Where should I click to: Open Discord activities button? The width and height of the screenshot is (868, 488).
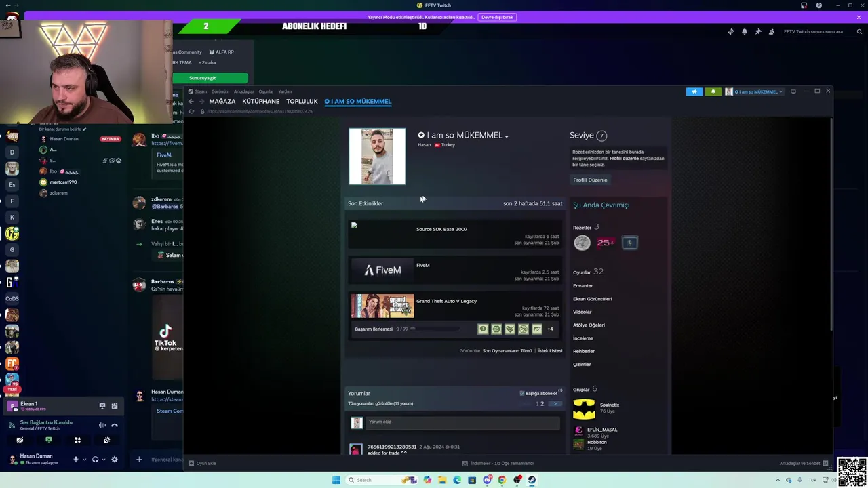[x=77, y=440]
